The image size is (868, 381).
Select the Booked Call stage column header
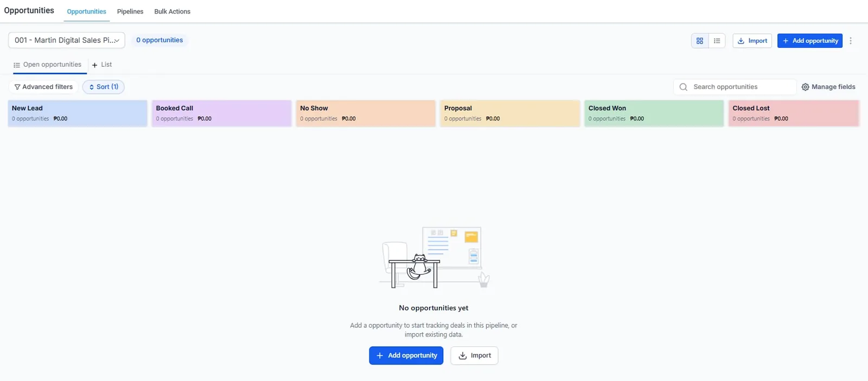(x=221, y=113)
